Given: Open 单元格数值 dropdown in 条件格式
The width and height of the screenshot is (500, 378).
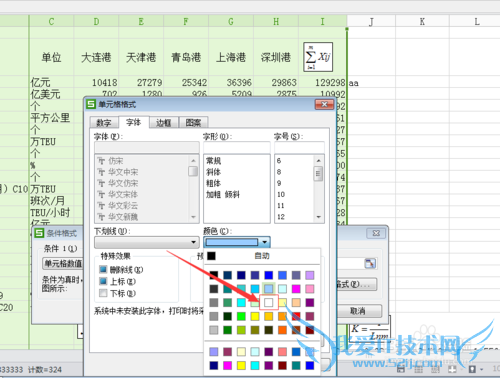Looking at the screenshot, I should [63, 264].
